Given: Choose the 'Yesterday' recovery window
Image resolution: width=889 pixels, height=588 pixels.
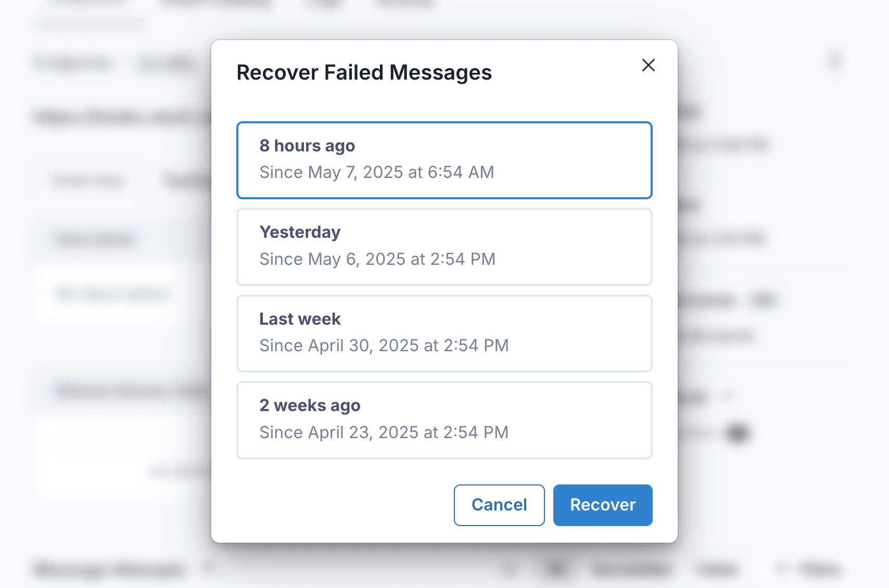Looking at the screenshot, I should 444,247.
